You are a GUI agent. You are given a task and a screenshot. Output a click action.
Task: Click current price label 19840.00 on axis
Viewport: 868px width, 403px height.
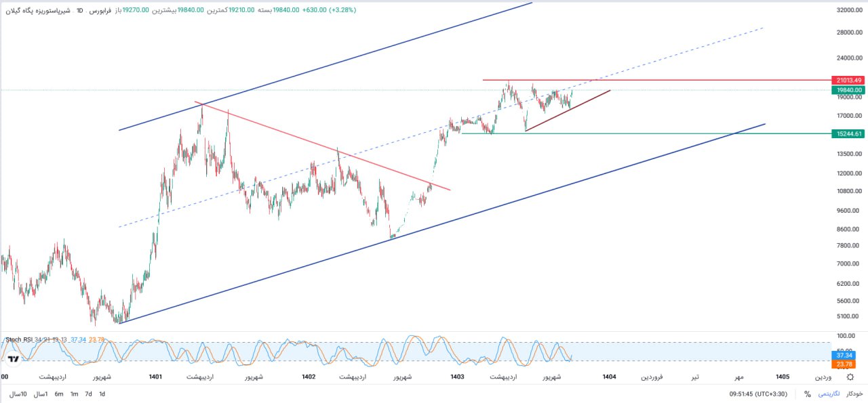coord(848,89)
